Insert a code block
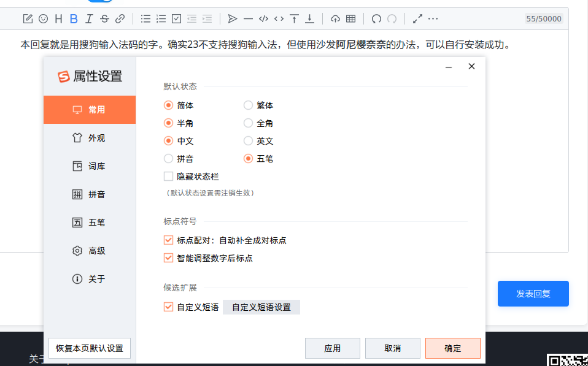Screen dimensions: 588x366 [263, 18]
